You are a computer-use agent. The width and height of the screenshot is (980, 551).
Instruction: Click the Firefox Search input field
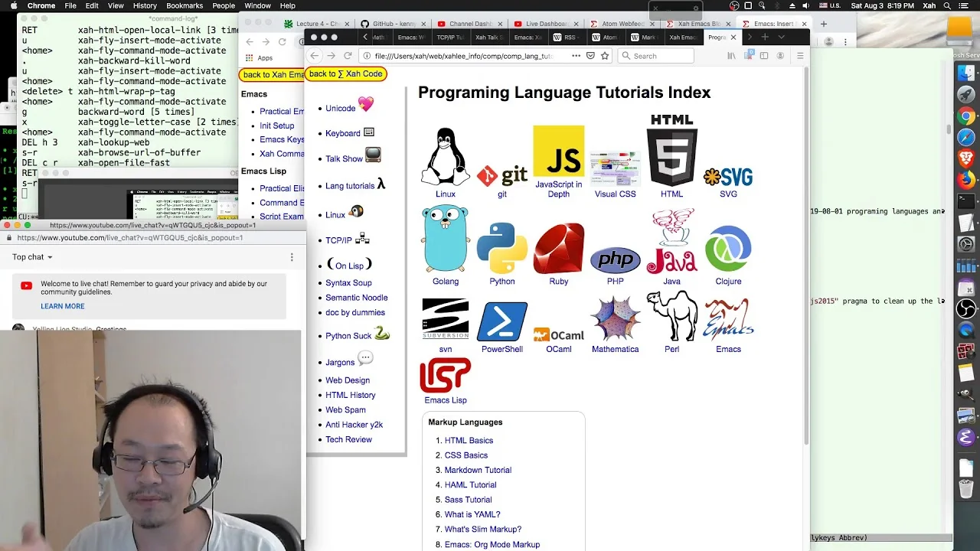(655, 56)
